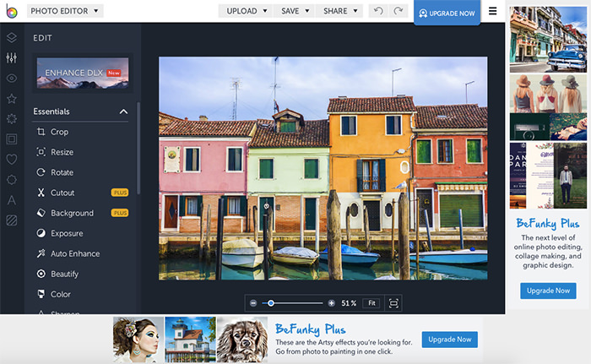
Task: Open the hamburger menu
Action: (493, 11)
